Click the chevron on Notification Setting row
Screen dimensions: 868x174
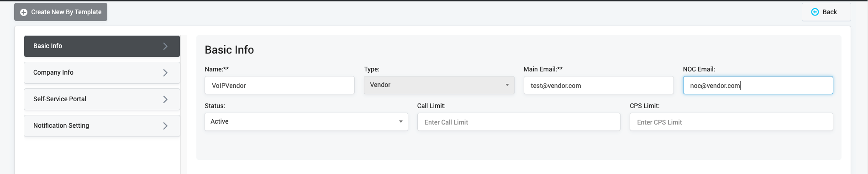(x=165, y=126)
